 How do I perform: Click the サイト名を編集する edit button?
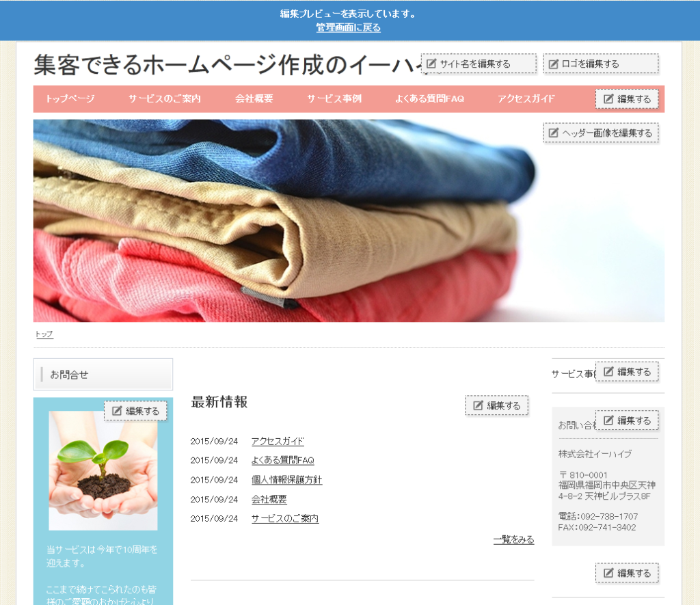coord(478,64)
